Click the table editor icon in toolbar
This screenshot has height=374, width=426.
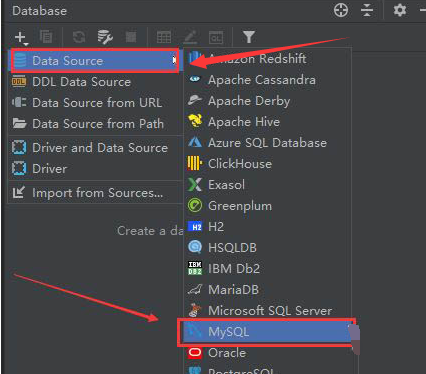point(164,37)
